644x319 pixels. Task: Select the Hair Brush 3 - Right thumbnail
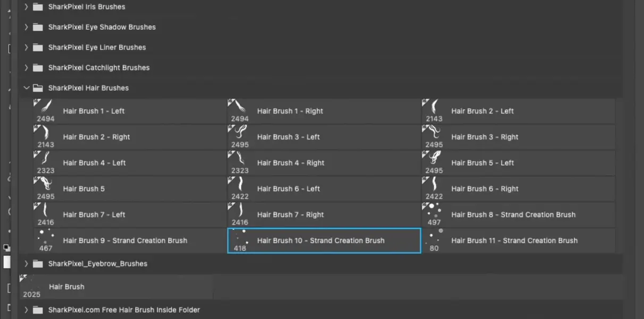pyautogui.click(x=434, y=137)
